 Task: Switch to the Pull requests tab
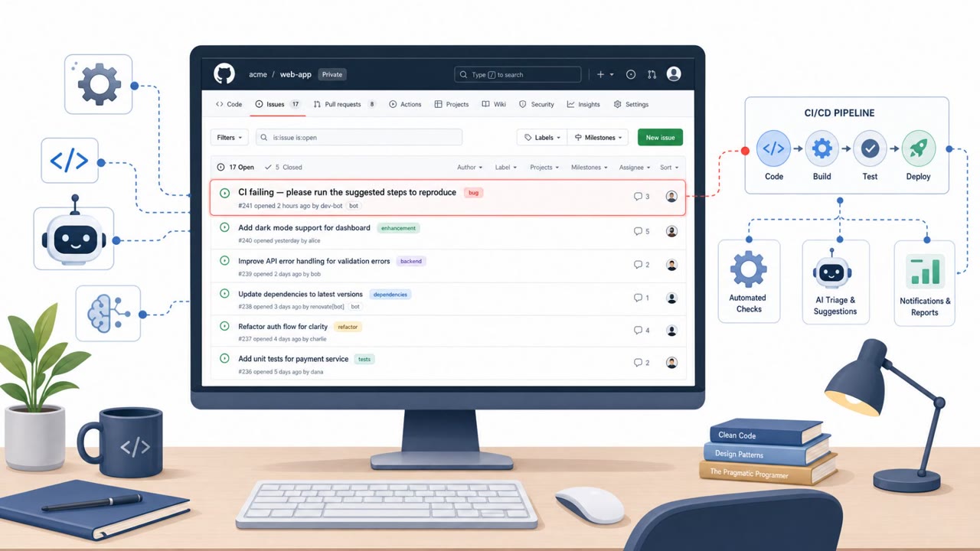345,104
